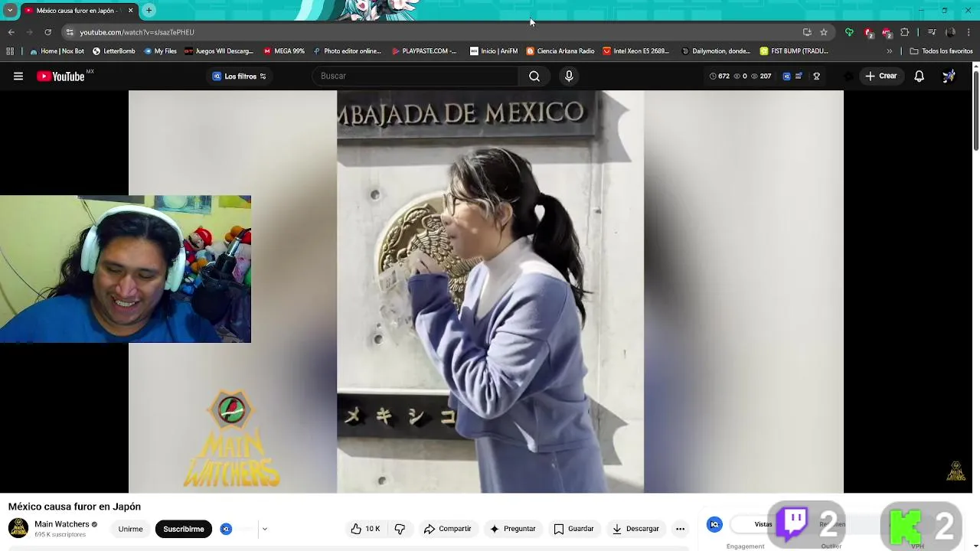Open the green cloud download extension
980x551 pixels.
(849, 32)
